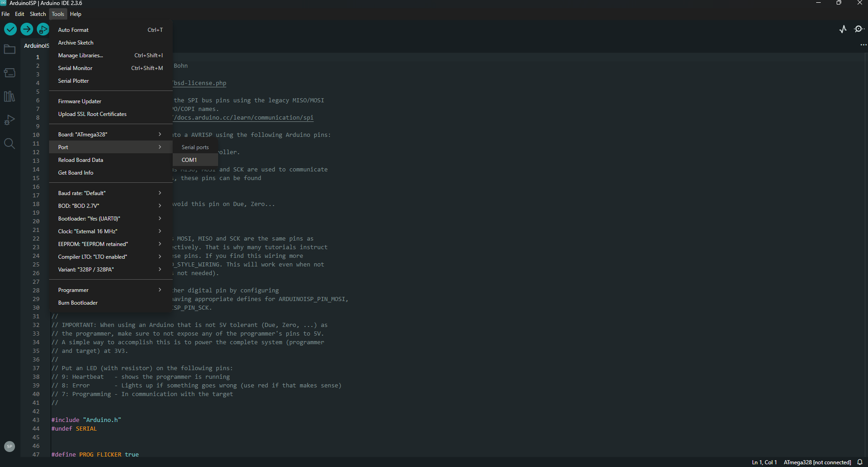Expand Variant: "328P / 328PA" submenu
This screenshot has height=467, width=868.
(x=110, y=270)
